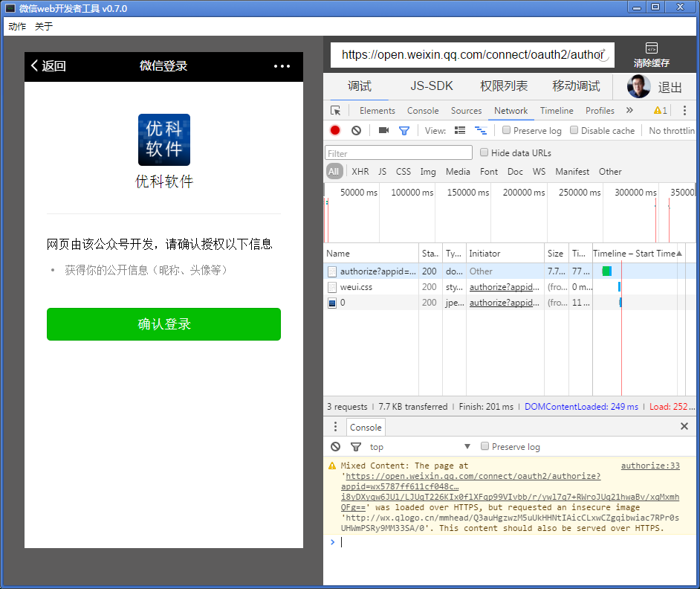Open console drawer three-dot menu
This screenshot has width=700, height=589.
[x=335, y=427]
